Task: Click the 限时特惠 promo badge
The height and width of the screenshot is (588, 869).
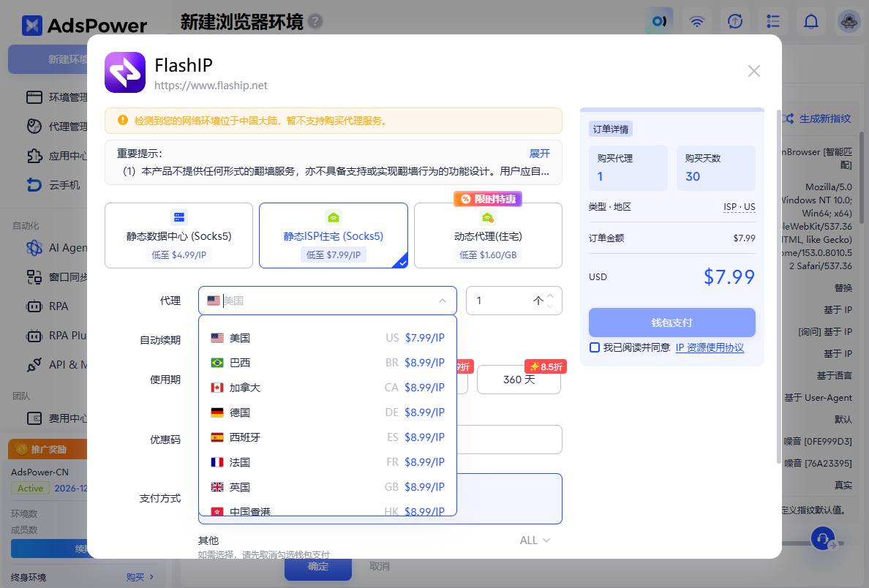Action: pyautogui.click(x=488, y=199)
